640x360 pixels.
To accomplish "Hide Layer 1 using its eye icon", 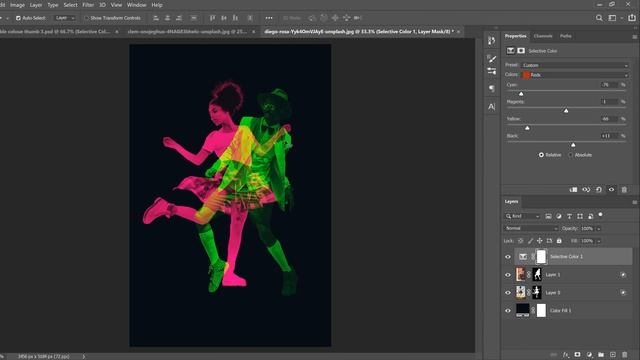I will pyautogui.click(x=508, y=275).
